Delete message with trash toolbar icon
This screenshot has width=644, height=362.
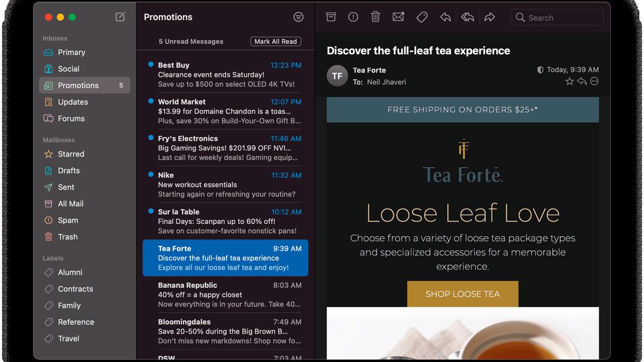pos(375,17)
